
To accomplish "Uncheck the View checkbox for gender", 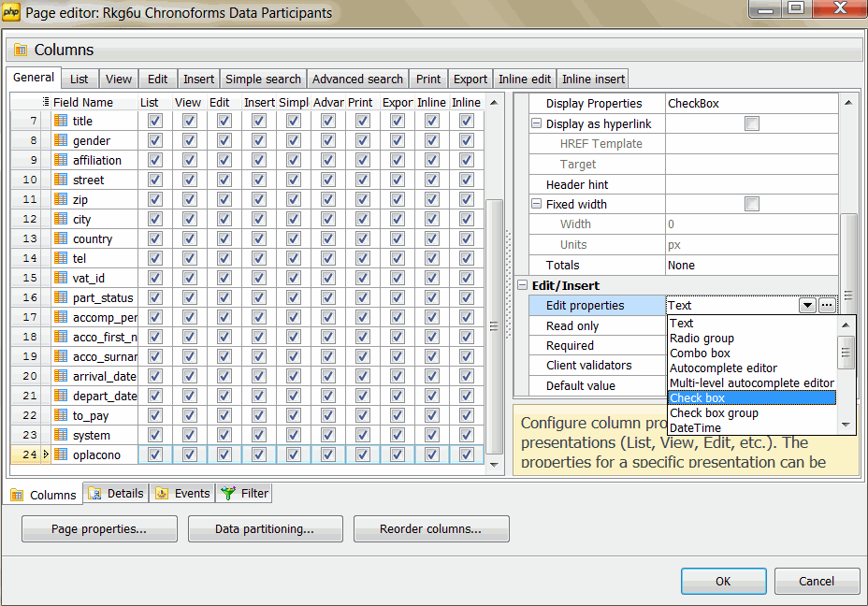I will click(x=190, y=140).
